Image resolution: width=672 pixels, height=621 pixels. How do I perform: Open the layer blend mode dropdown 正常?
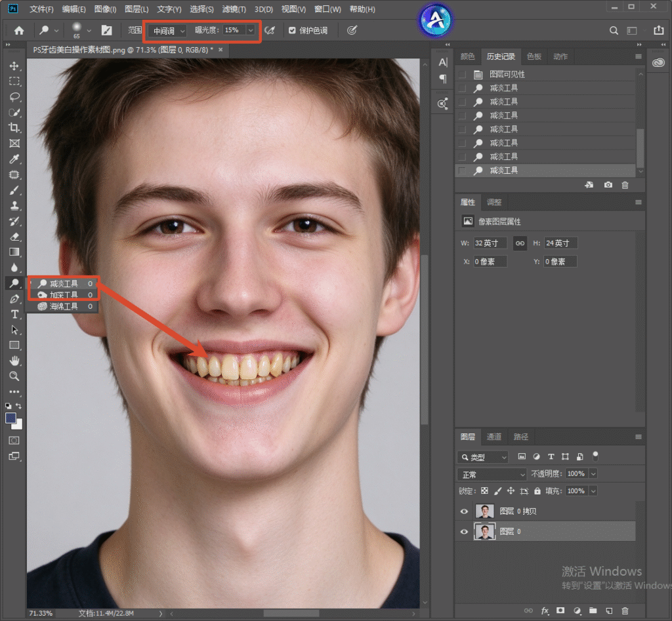(492, 475)
